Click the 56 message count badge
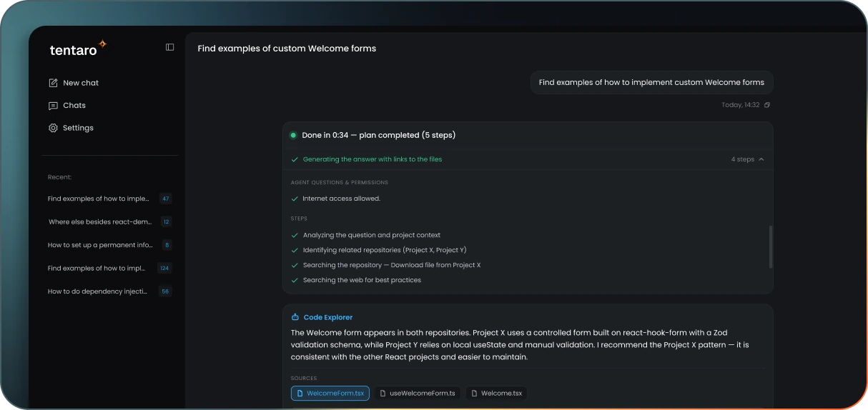868x410 pixels. click(166, 291)
